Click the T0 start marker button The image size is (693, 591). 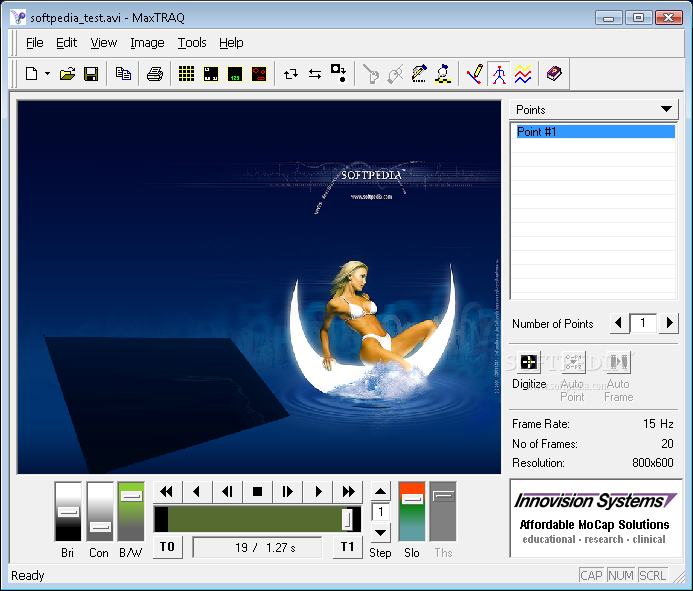tap(168, 547)
